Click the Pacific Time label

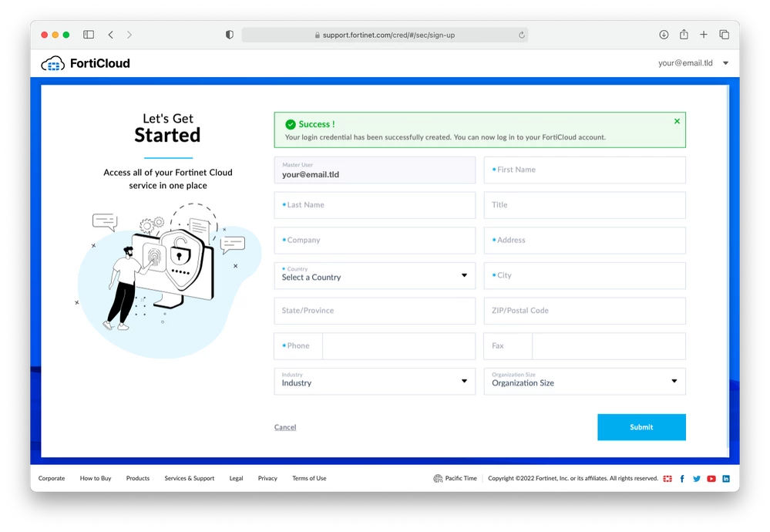tap(461, 479)
